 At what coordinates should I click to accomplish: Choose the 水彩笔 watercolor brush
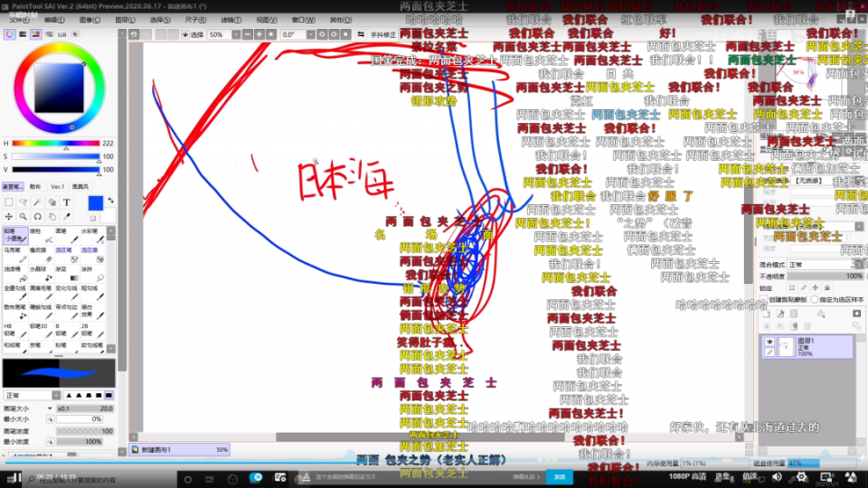[93, 235]
